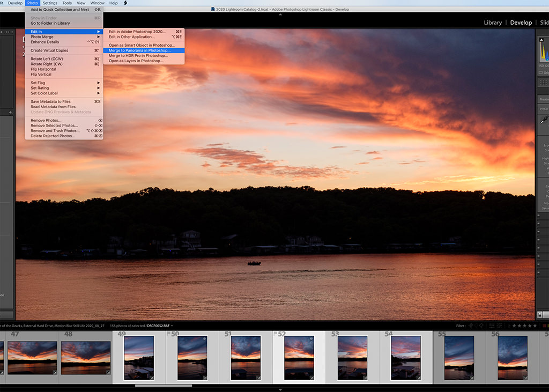Toggle the histogram shadow clipping triangle
549x392 pixels.
(x=541, y=40)
